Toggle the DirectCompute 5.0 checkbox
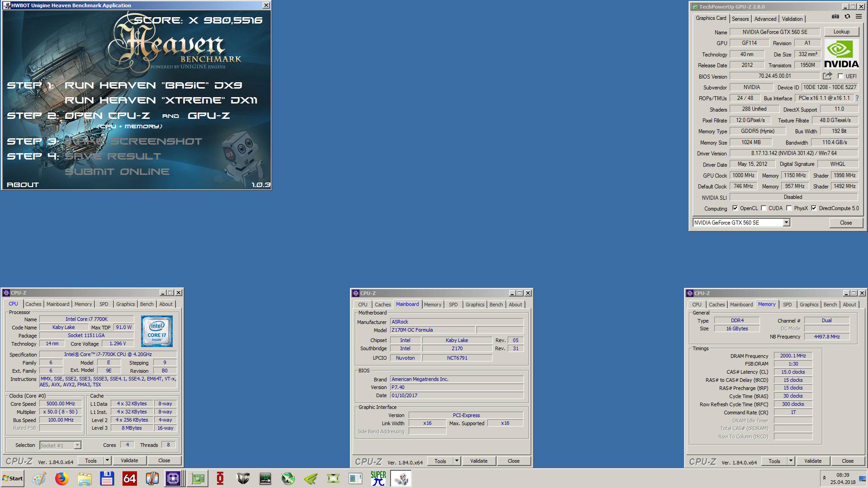This screenshot has width=868, height=488. (814, 208)
